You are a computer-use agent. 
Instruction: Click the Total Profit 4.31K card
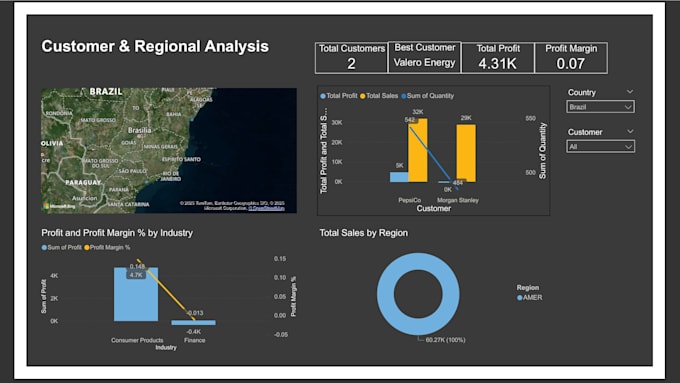[x=498, y=58]
